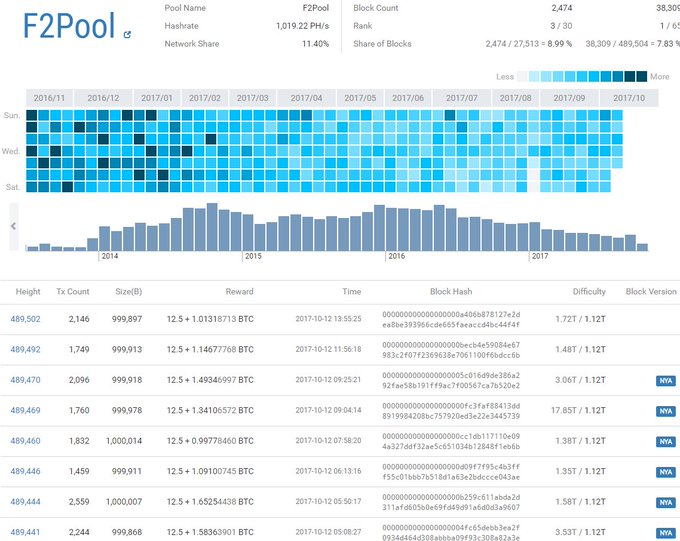680x541 pixels.
Task: Click the tallest bar in late 2014
Action: [x=212, y=227]
